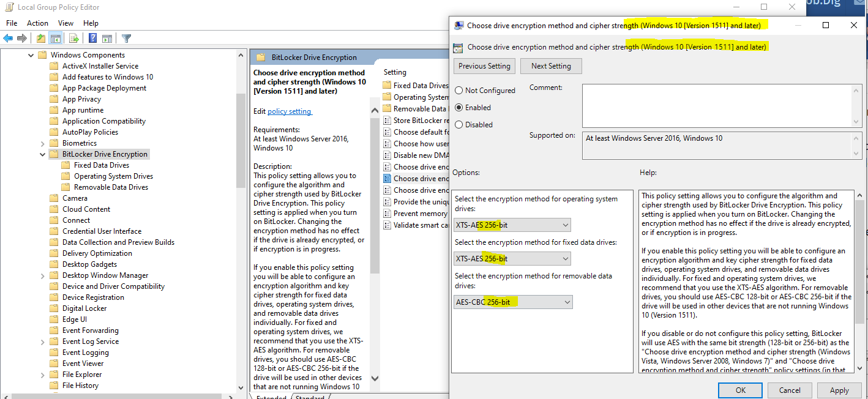
Task: Select the Not Configured radio button
Action: click(459, 91)
